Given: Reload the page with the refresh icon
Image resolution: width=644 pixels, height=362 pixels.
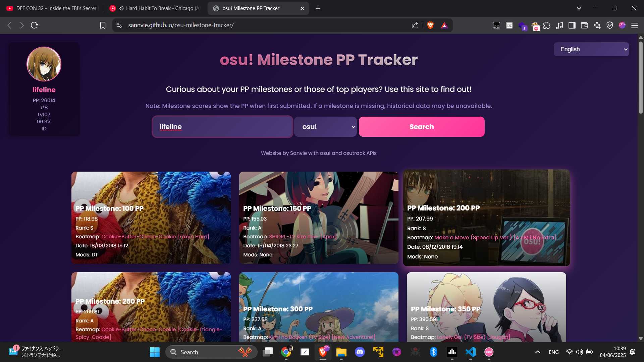Looking at the screenshot, I should click(34, 25).
